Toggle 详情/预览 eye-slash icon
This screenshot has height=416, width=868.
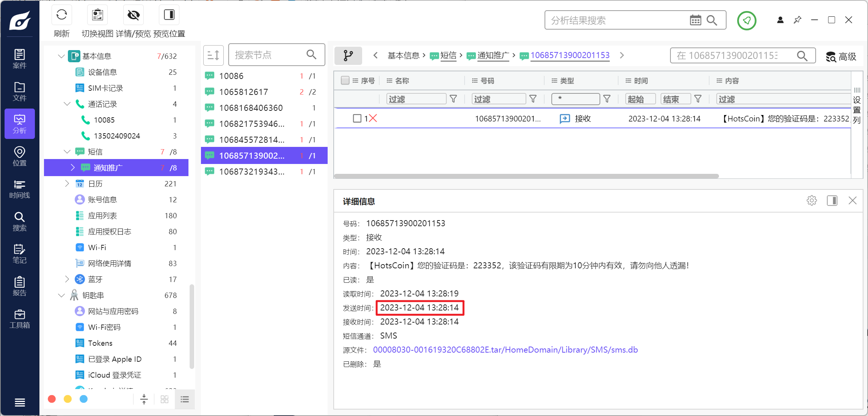coord(133,15)
